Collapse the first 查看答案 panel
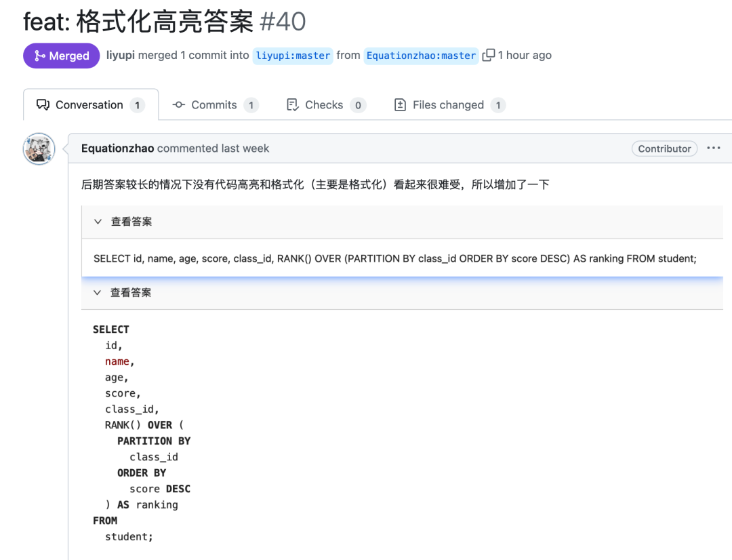 tap(98, 222)
